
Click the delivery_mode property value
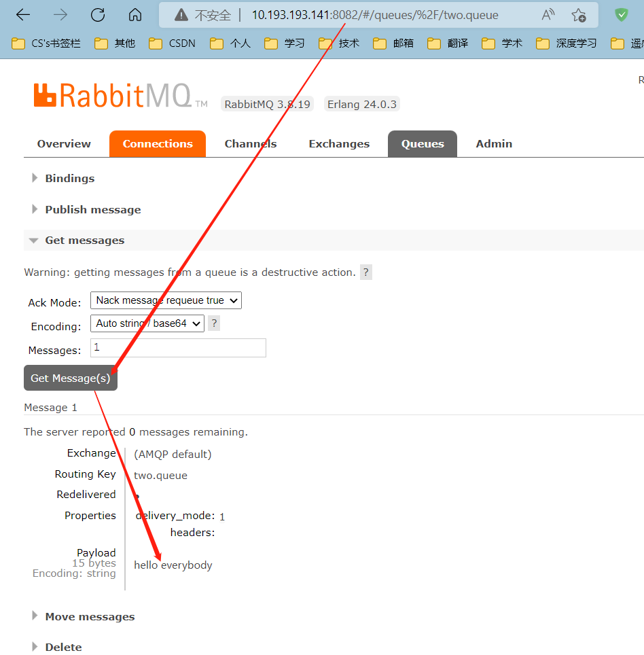coord(222,517)
